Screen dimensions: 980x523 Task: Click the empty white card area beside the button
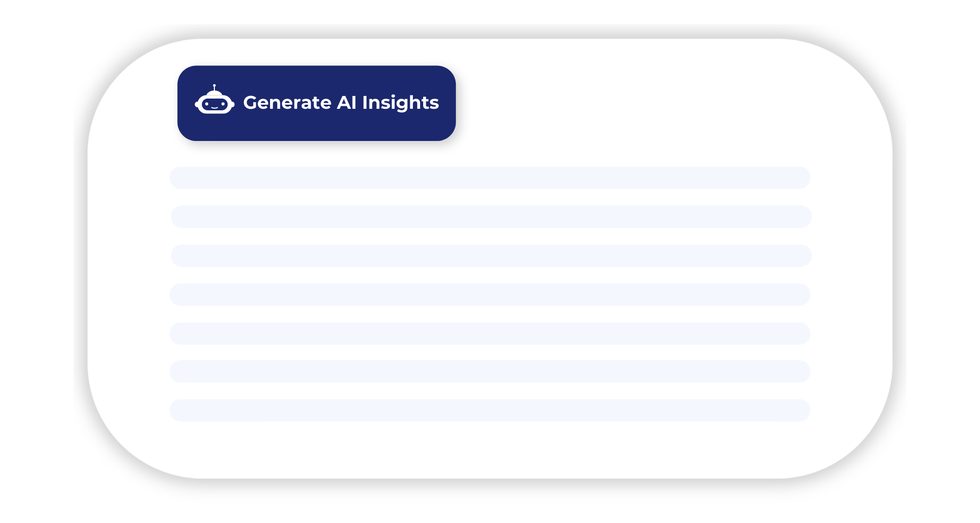pos(638,102)
